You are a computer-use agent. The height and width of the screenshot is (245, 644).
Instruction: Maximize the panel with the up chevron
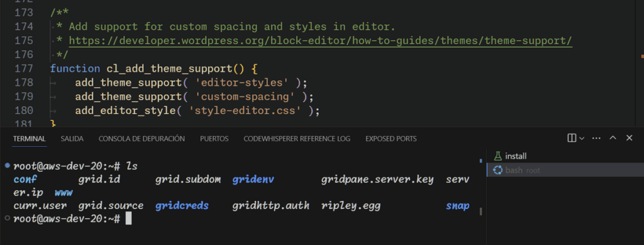point(613,138)
